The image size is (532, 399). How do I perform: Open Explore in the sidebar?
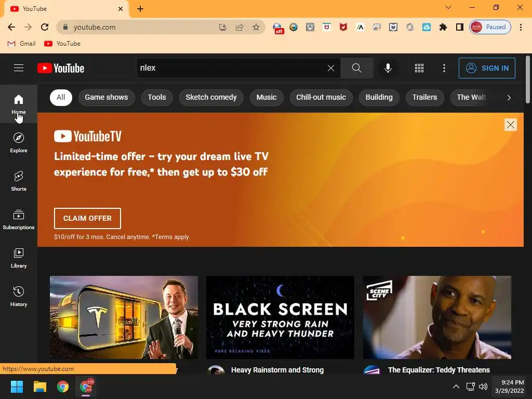coord(19,142)
